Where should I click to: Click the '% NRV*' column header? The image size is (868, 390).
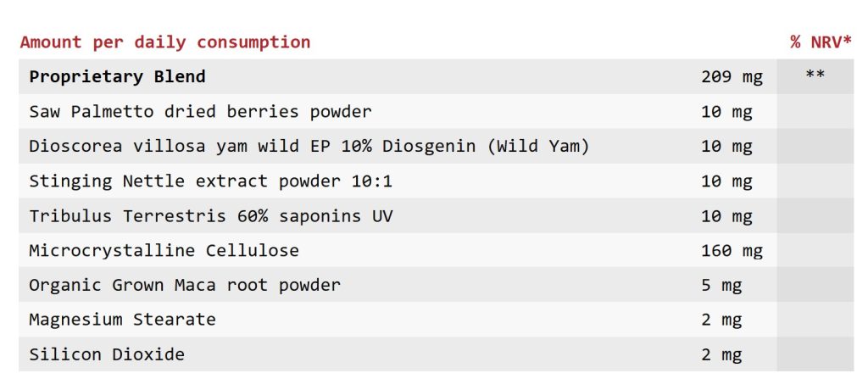[x=821, y=42]
